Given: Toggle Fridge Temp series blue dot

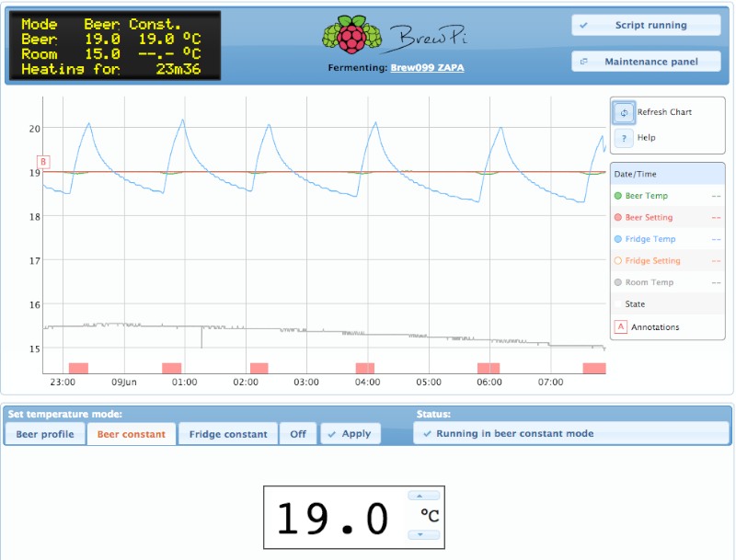Looking at the screenshot, I should [617, 239].
